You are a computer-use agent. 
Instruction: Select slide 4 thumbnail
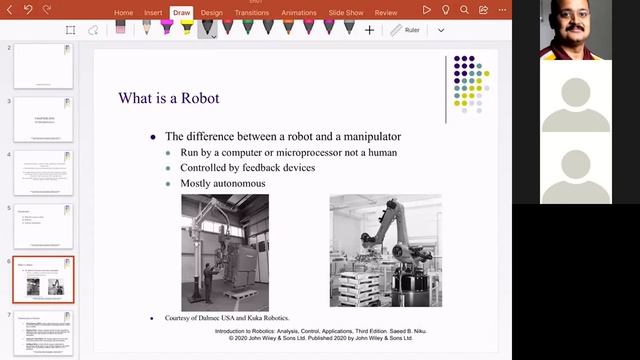point(43,173)
